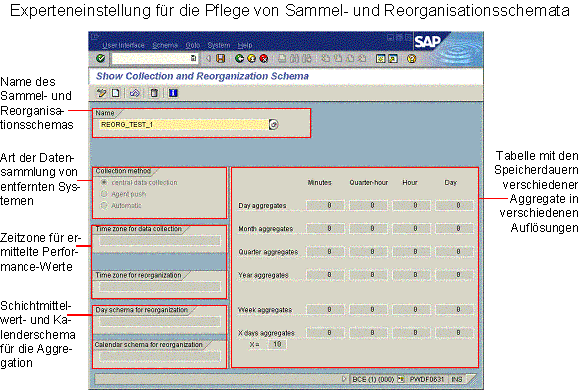Select the Agent push radio button

click(x=104, y=194)
